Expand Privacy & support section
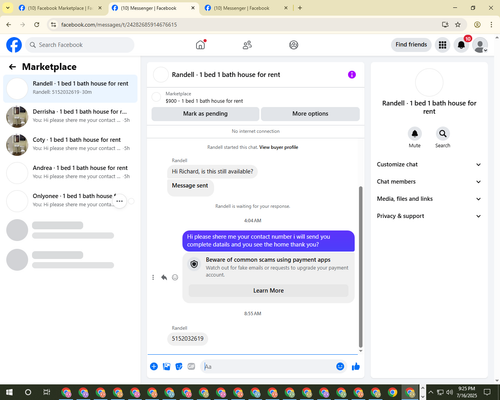 pyautogui.click(x=429, y=216)
